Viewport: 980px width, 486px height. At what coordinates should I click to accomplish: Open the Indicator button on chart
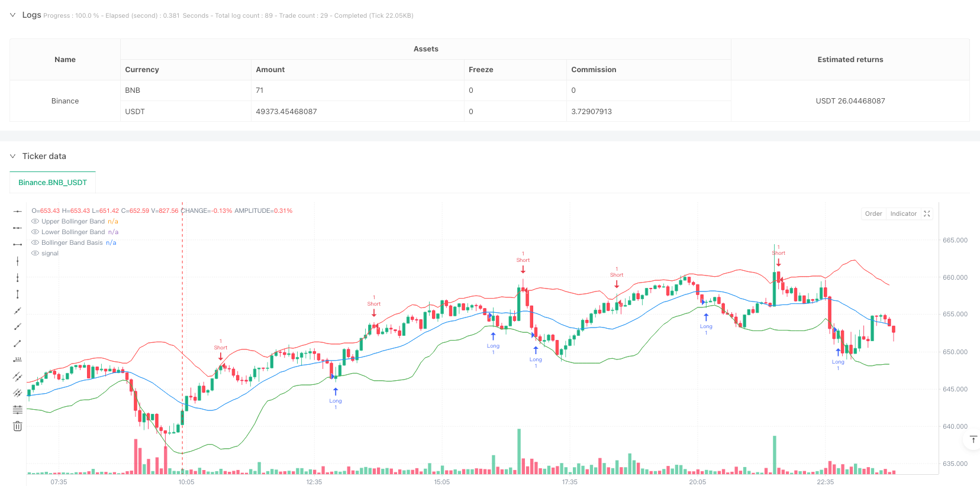[903, 214]
